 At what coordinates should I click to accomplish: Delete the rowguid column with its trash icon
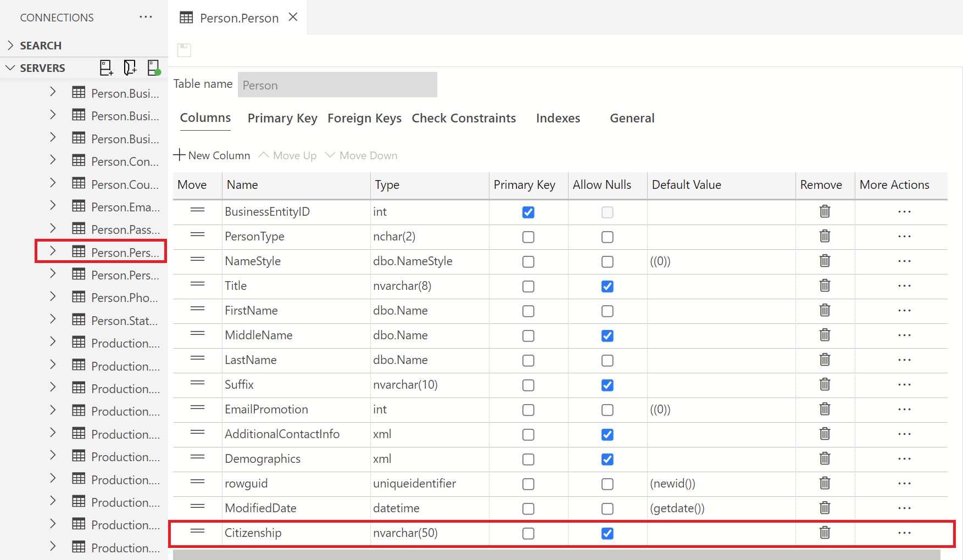point(825,483)
